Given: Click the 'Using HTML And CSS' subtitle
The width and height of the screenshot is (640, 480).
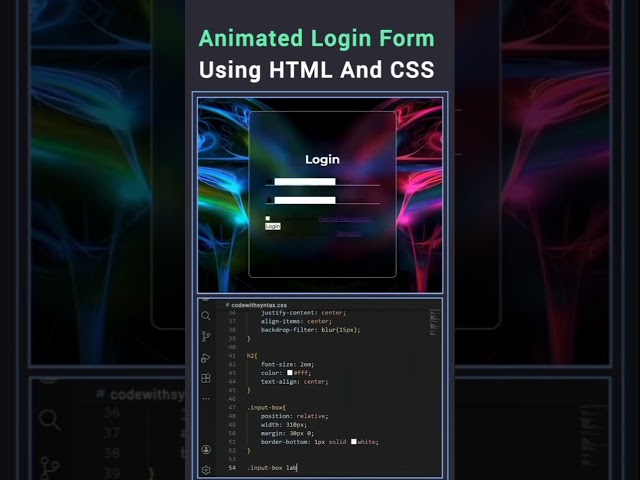Looking at the screenshot, I should coord(317,70).
